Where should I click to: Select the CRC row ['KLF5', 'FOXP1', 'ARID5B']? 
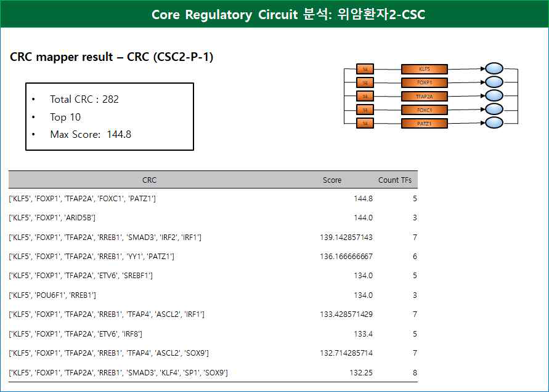[213, 217]
